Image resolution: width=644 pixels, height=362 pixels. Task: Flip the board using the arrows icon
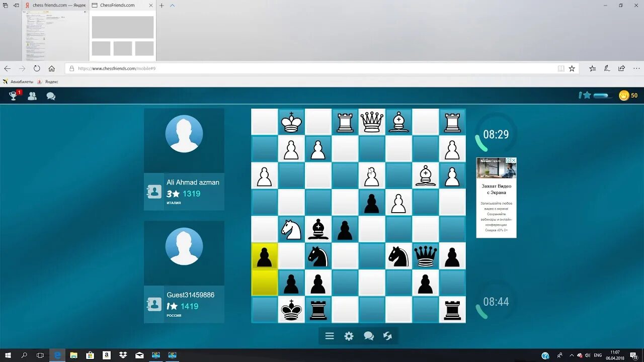388,335
